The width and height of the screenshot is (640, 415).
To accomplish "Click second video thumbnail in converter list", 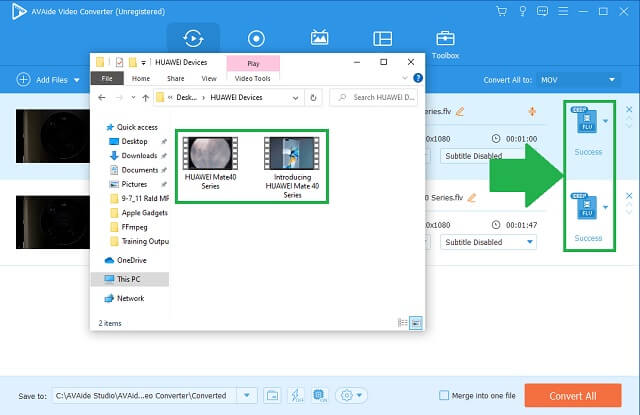I will pos(53,222).
